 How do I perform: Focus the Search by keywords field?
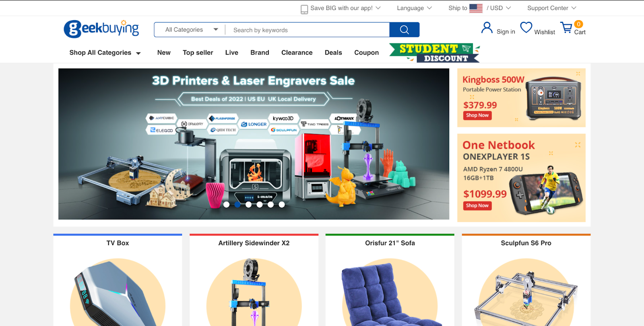[x=308, y=30]
